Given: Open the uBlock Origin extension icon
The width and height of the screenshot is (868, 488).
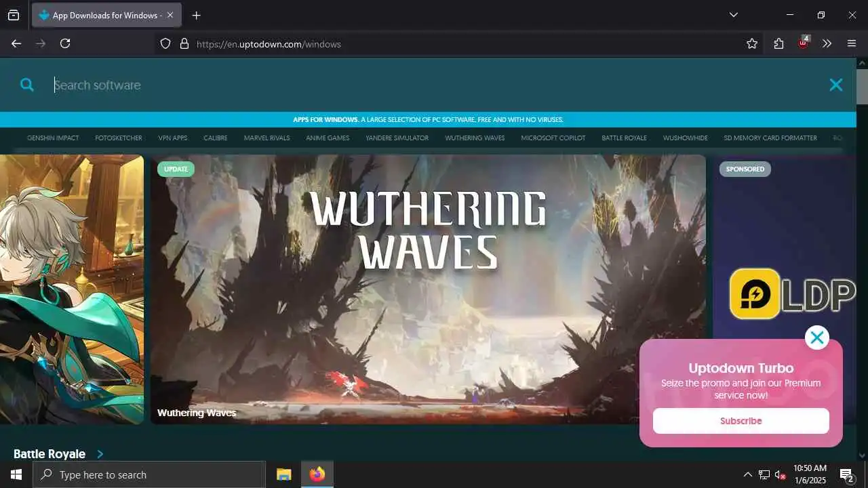Looking at the screenshot, I should point(804,43).
